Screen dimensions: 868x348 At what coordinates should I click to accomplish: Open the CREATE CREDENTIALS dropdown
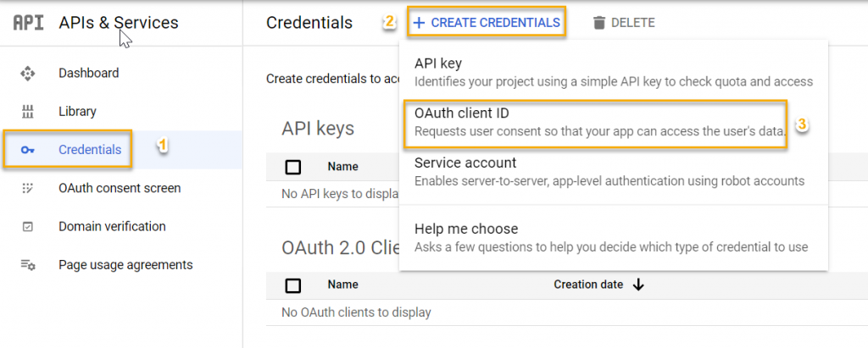487,23
